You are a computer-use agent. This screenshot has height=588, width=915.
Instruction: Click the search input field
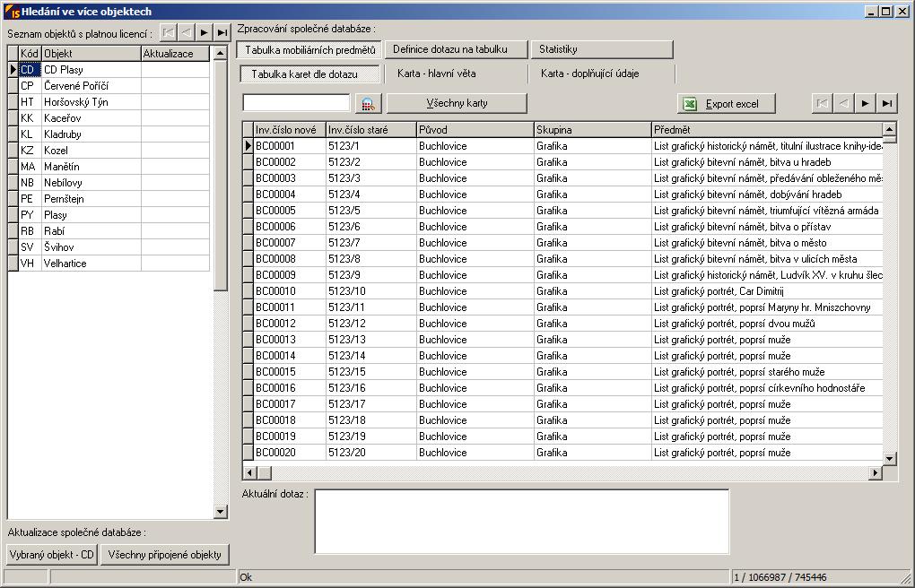[x=296, y=103]
